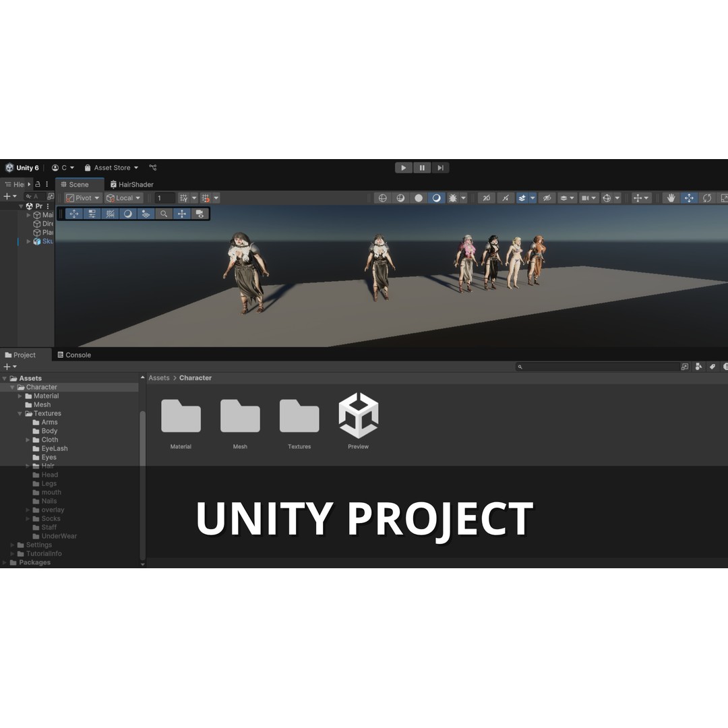Open the scene camera settings dropdown
Screen dimensions: 728x728
[588, 198]
